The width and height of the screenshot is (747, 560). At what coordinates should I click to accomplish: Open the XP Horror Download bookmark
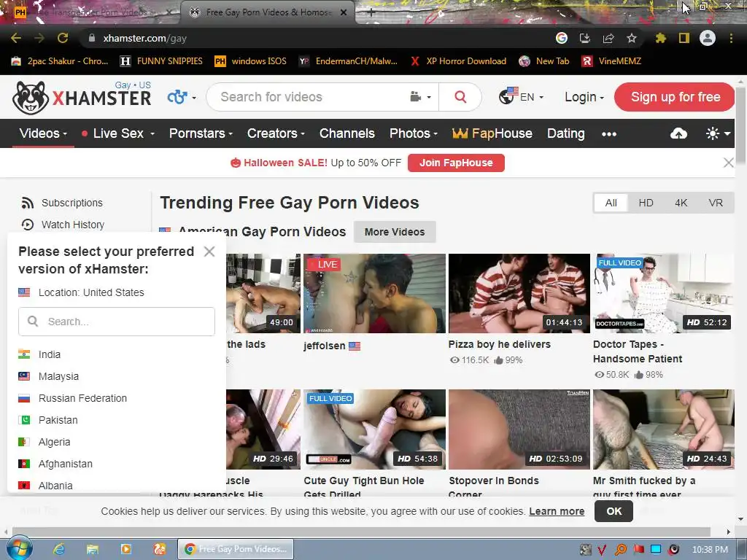[x=458, y=61]
